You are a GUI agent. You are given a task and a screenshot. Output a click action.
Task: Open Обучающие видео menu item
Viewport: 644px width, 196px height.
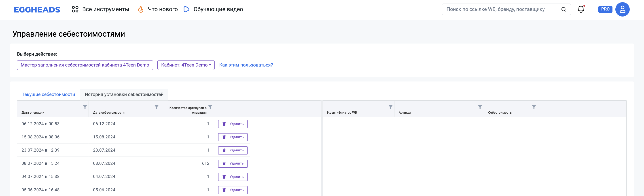(x=218, y=9)
